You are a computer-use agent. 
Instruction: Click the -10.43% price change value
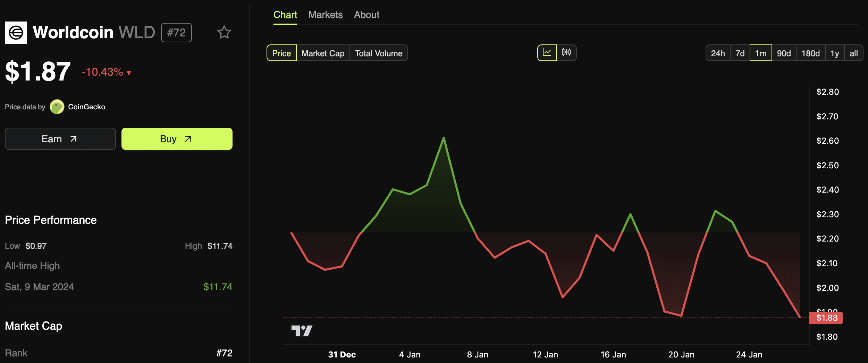[102, 72]
